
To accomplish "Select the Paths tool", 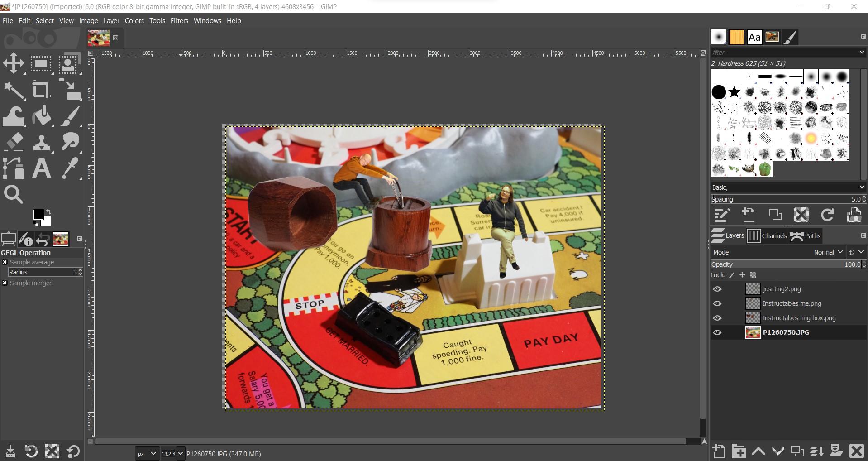I will point(14,168).
